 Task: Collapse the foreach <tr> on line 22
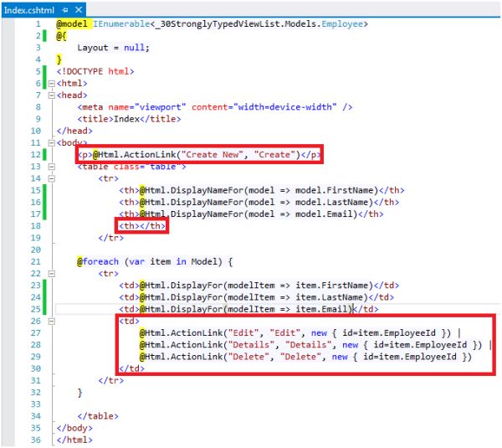pyautogui.click(x=51, y=274)
